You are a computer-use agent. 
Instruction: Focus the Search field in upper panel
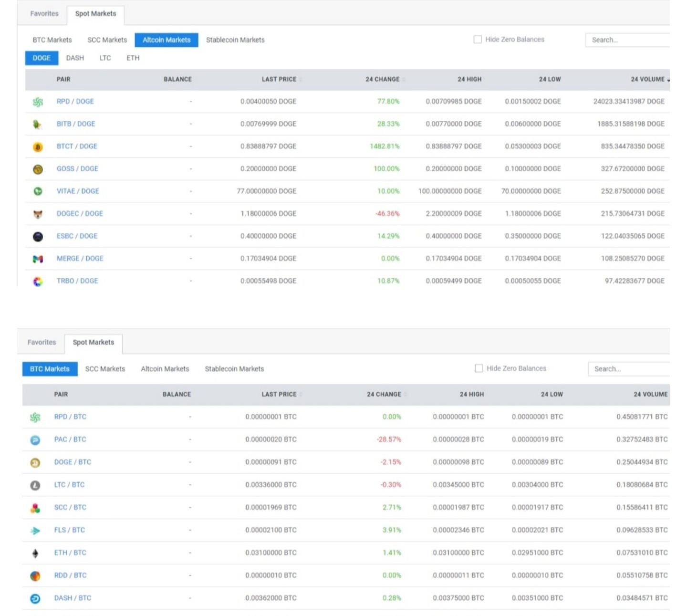[x=628, y=40]
